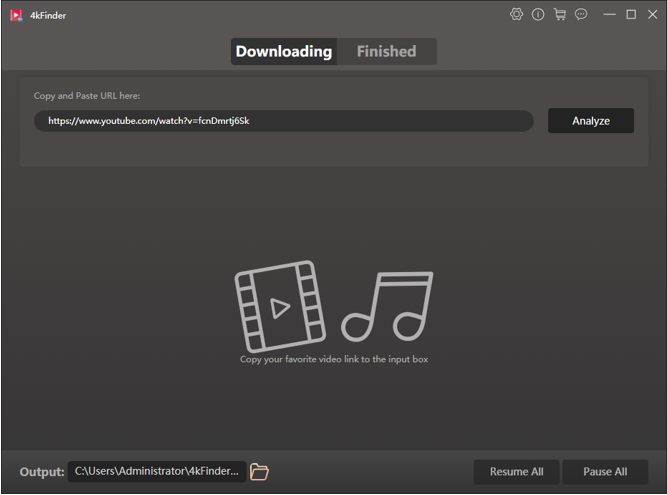This screenshot has width=667, height=495.
Task: Minimize the 4kFinder window
Action: pos(609,15)
